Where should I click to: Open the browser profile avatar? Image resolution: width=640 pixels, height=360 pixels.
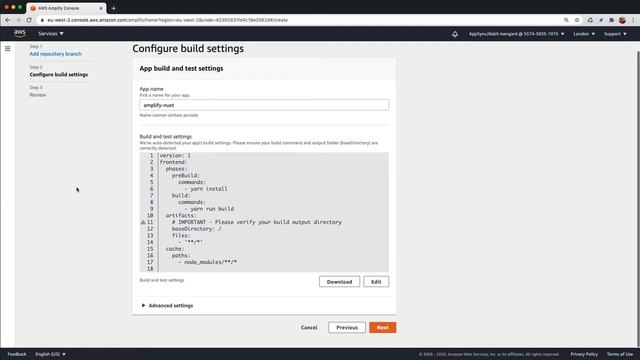[622, 20]
